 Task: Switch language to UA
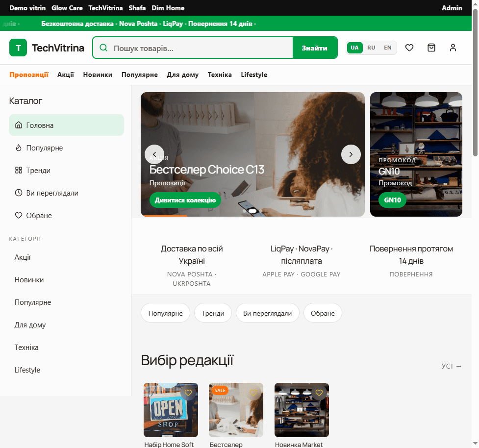coord(354,48)
